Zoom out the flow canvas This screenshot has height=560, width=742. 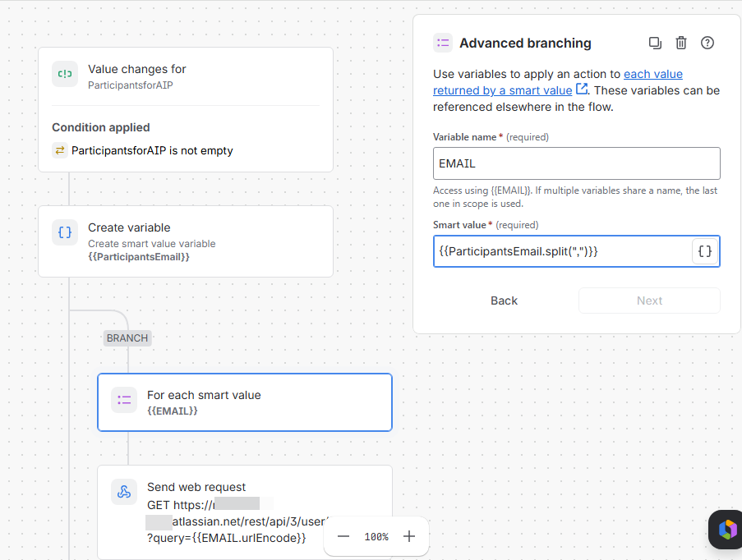pos(343,536)
